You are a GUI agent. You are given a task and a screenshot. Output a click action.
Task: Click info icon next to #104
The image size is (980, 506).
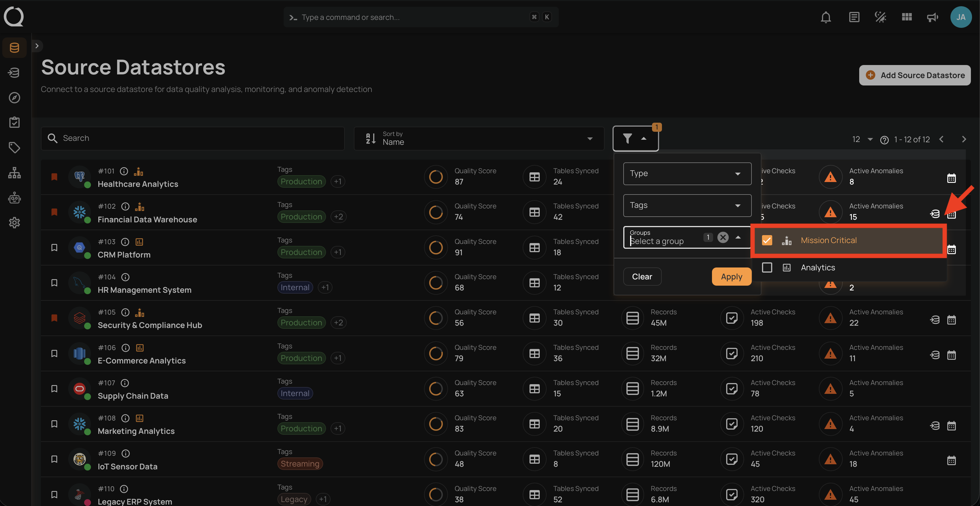click(x=125, y=277)
